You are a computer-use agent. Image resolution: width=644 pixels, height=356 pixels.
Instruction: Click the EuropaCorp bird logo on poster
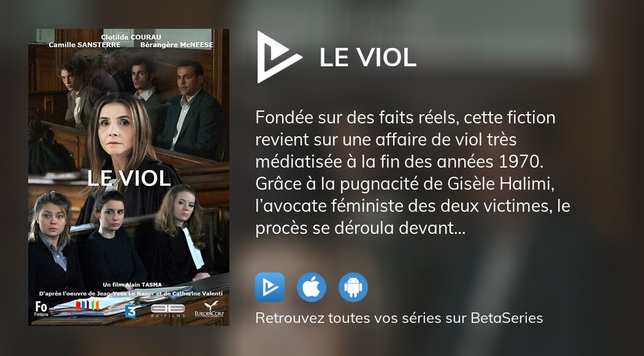click(210, 309)
